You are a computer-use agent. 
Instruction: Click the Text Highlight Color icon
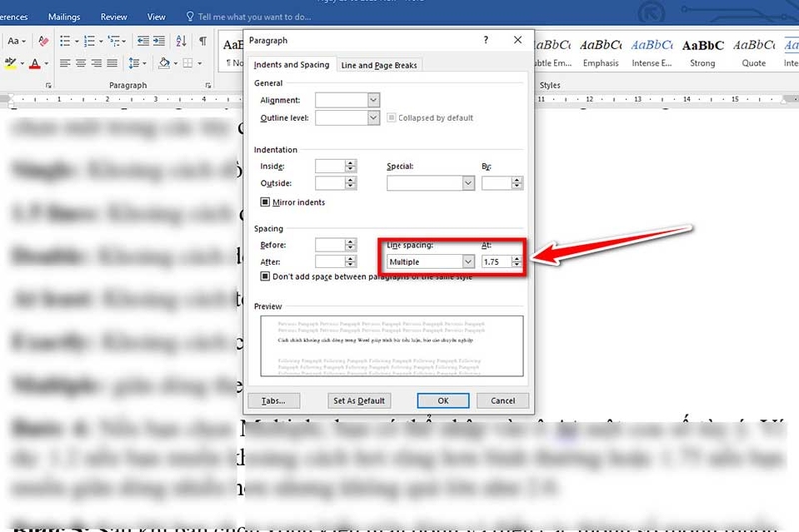point(10,63)
